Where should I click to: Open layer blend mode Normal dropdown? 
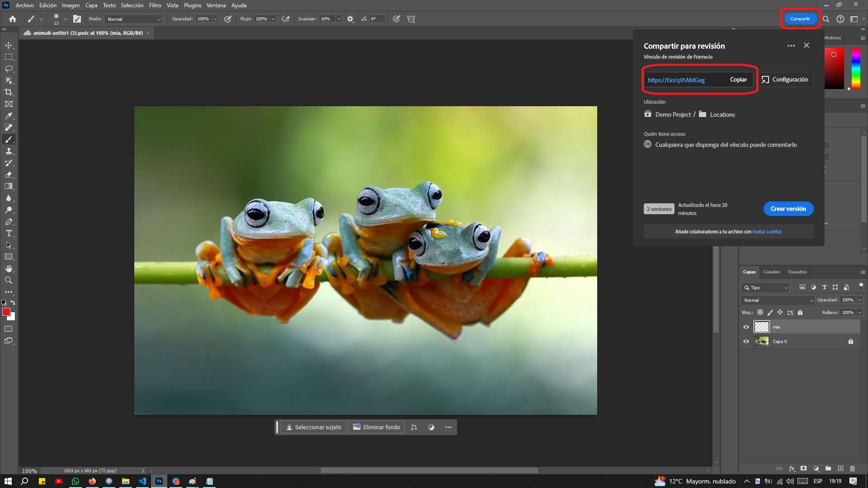click(x=778, y=300)
